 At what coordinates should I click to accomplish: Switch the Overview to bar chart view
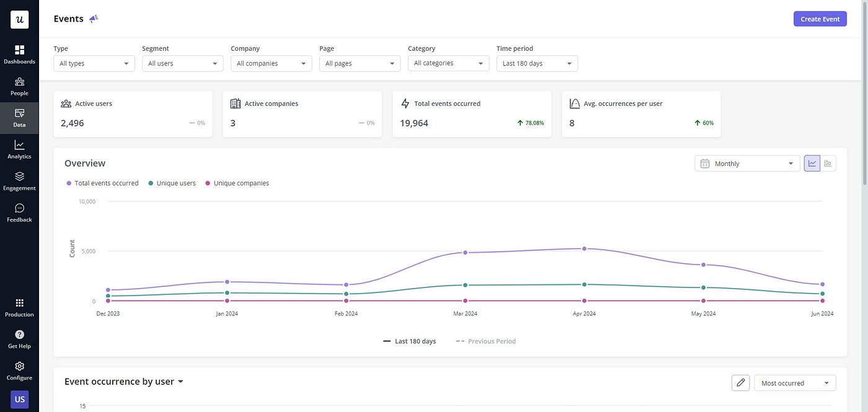click(828, 164)
